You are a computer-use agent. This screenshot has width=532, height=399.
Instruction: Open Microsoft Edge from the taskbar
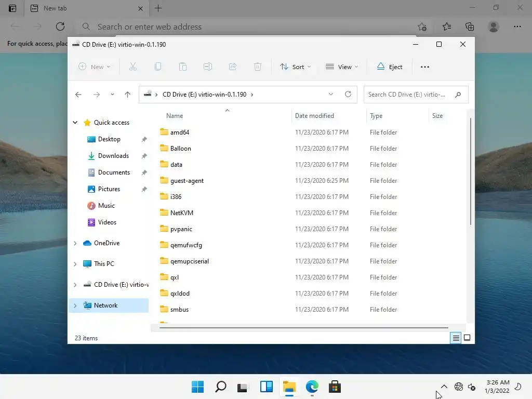coord(312,387)
